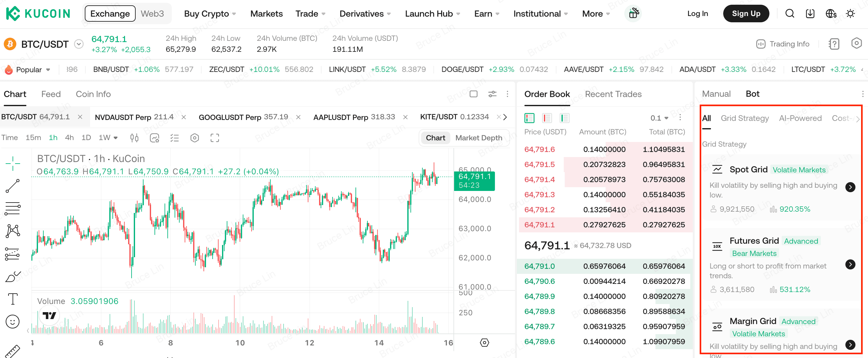Viewport: 868px width, 358px height.
Task: Select the 4h time interval
Action: tap(69, 138)
